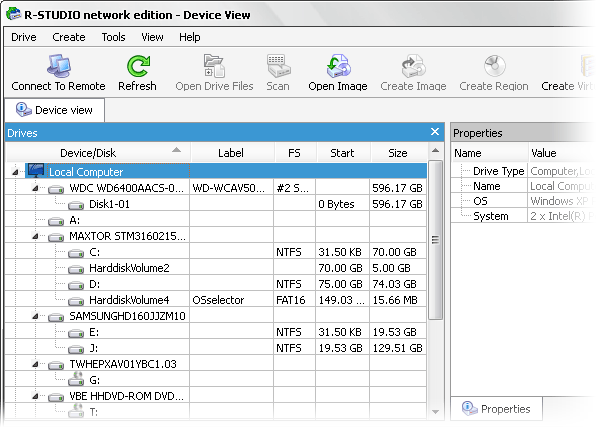The image size is (599, 427).
Task: Open the View menu
Action: point(152,37)
